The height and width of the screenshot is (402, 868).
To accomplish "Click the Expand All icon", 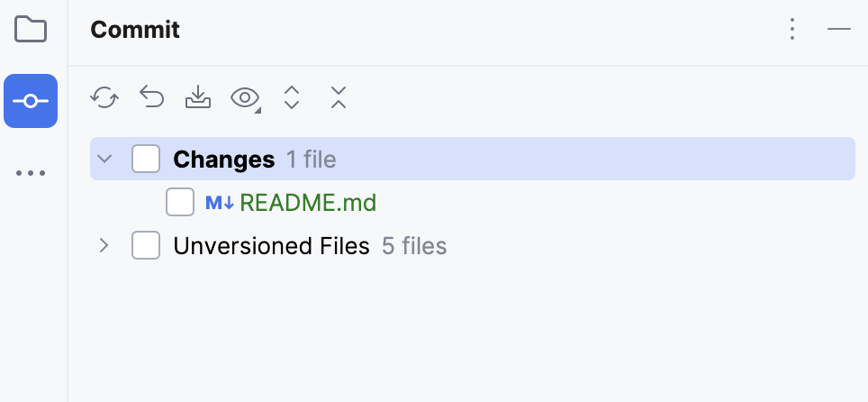I will [x=291, y=97].
